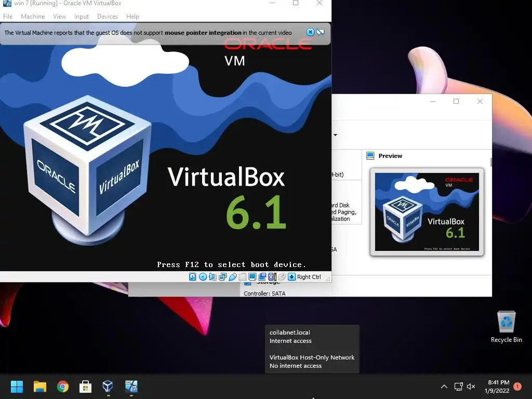Open the Devices menu
Image resolution: width=532 pixels, height=399 pixels.
point(108,16)
